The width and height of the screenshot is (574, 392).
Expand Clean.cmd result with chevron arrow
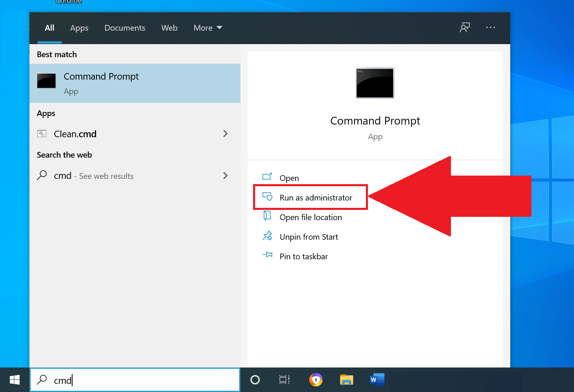225,134
